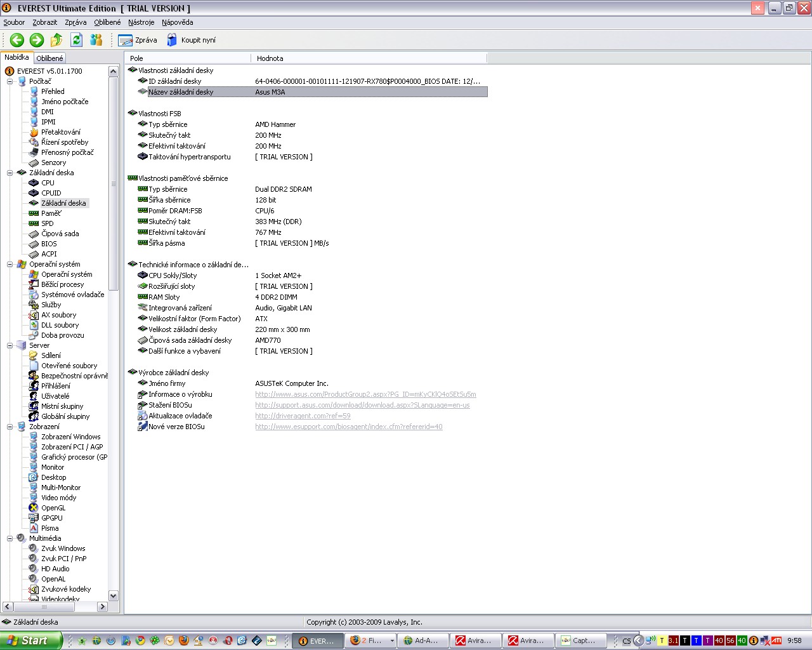Open the driveragent.com driver update link
Screen dimensions: 812x650
coord(303,416)
